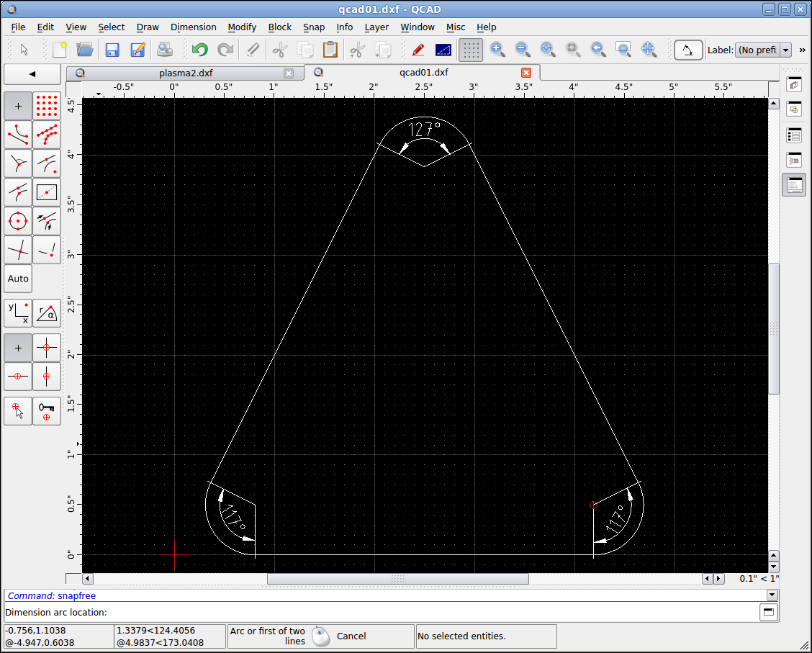The image size is (812, 653).
Task: Open the list panel icon on right dock
Action: tap(794, 135)
